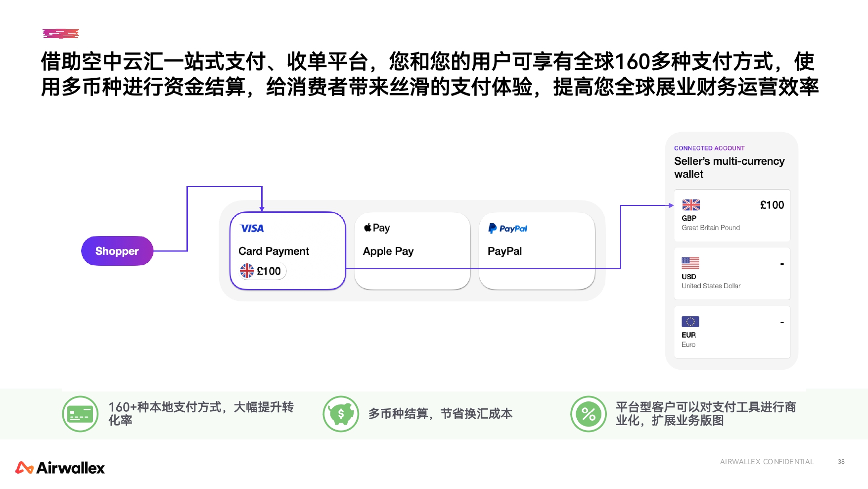Click the VISA logo on Card Payment card
The height and width of the screenshot is (489, 868).
point(252,228)
